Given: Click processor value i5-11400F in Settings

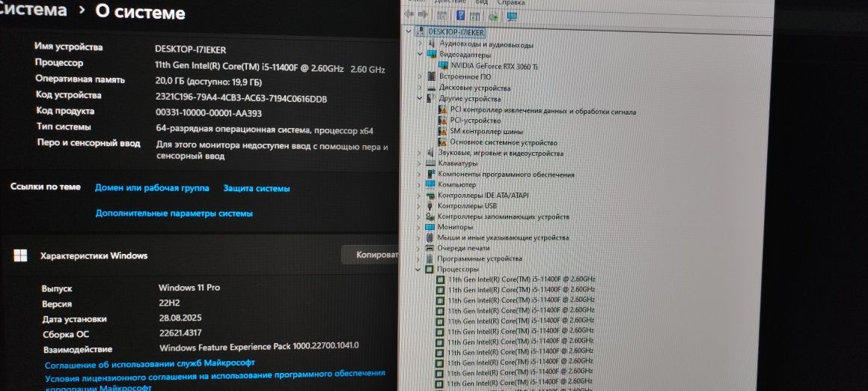Looking at the screenshot, I should point(270,67).
